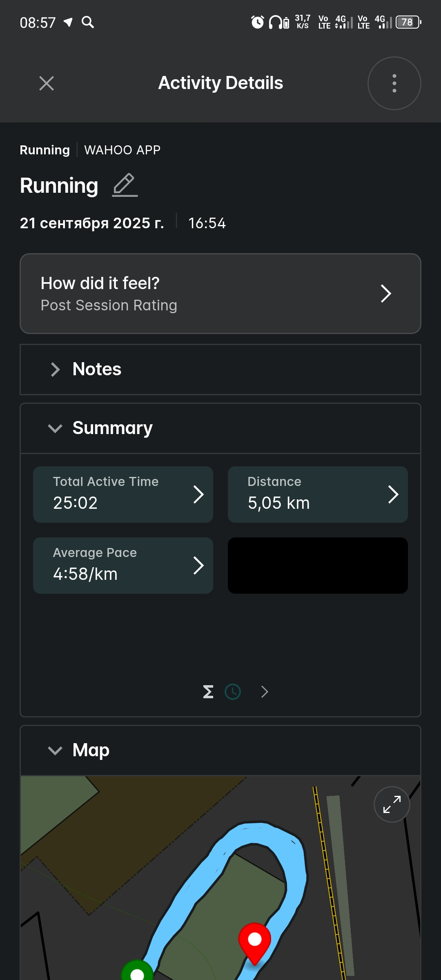Tap the pencil icon to rename Running
The image size is (441, 980).
pyautogui.click(x=125, y=185)
